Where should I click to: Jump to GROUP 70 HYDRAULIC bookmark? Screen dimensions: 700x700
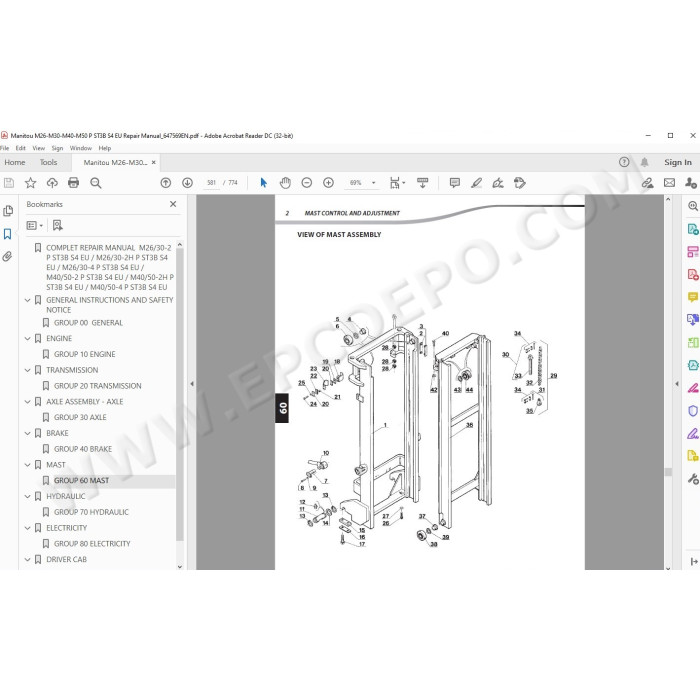91,512
